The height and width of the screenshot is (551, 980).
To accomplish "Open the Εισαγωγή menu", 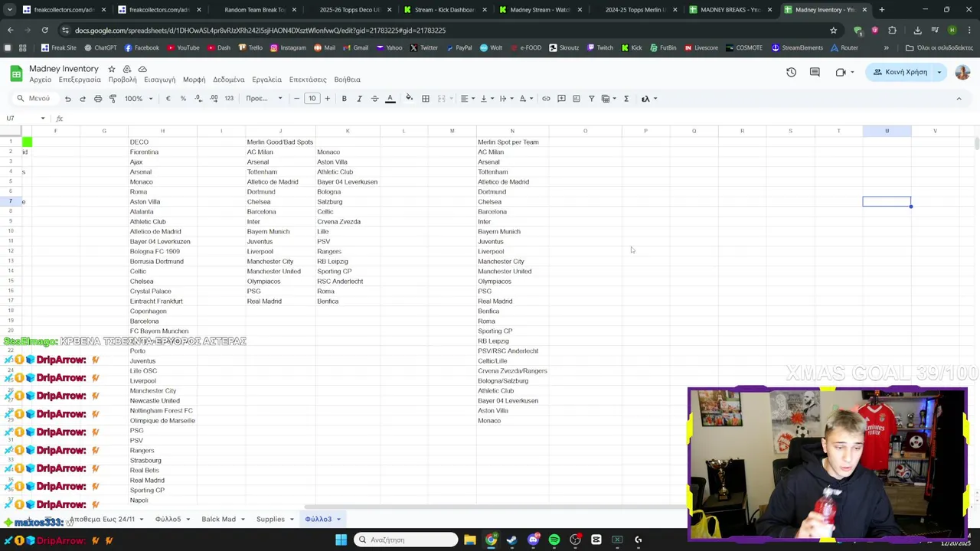I will tap(160, 80).
